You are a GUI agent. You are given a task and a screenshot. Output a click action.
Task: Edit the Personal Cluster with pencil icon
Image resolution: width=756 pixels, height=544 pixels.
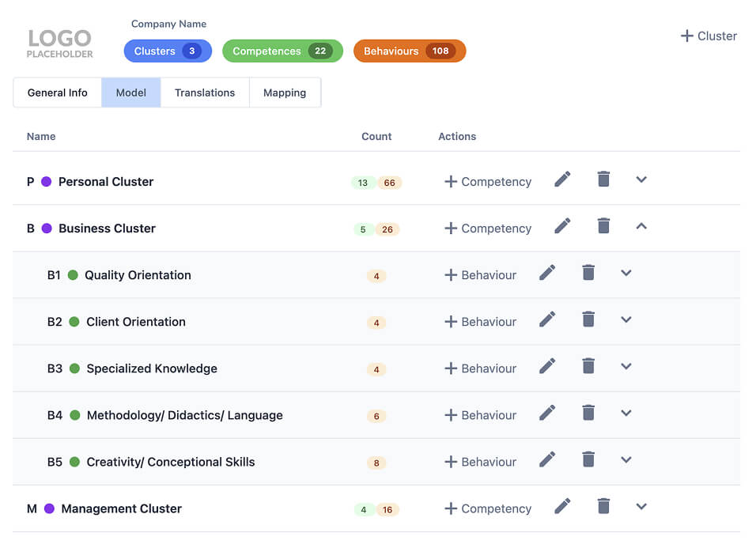(562, 179)
